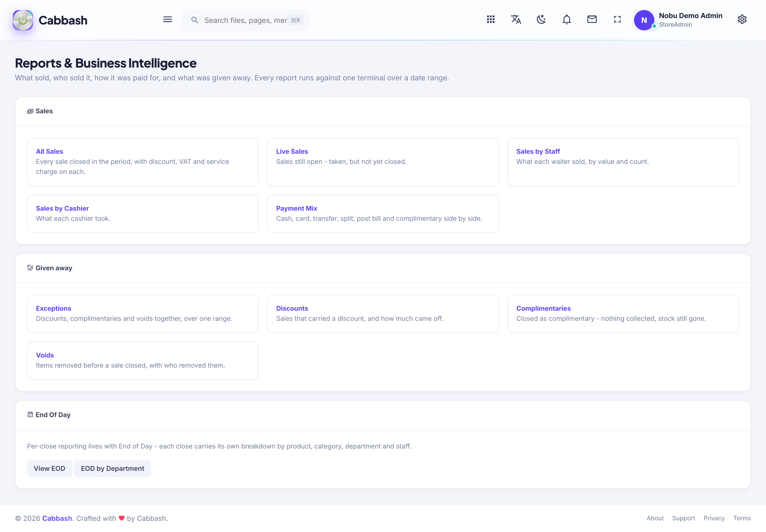Click the ⌘K shortcut badge
This screenshot has width=766, height=532.
tap(295, 20)
